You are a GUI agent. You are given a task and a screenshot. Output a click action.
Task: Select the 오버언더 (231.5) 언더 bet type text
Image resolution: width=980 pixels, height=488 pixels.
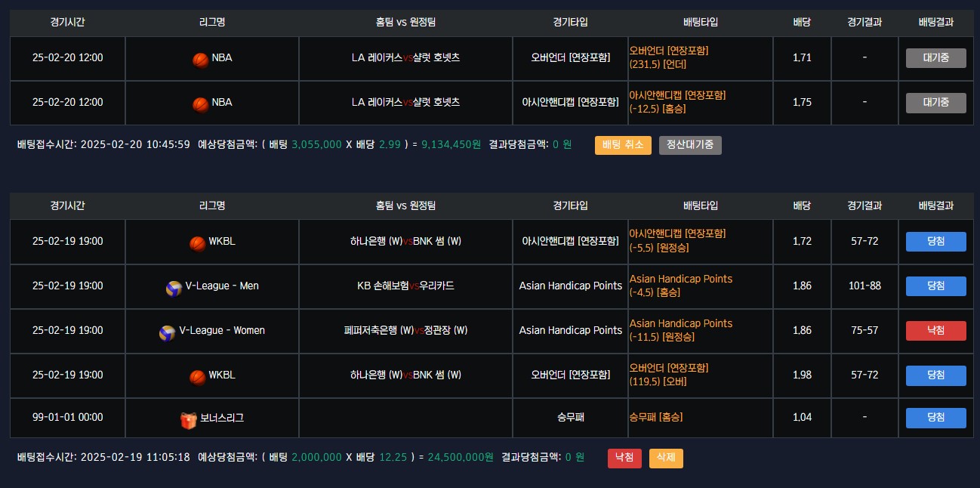tap(669, 57)
